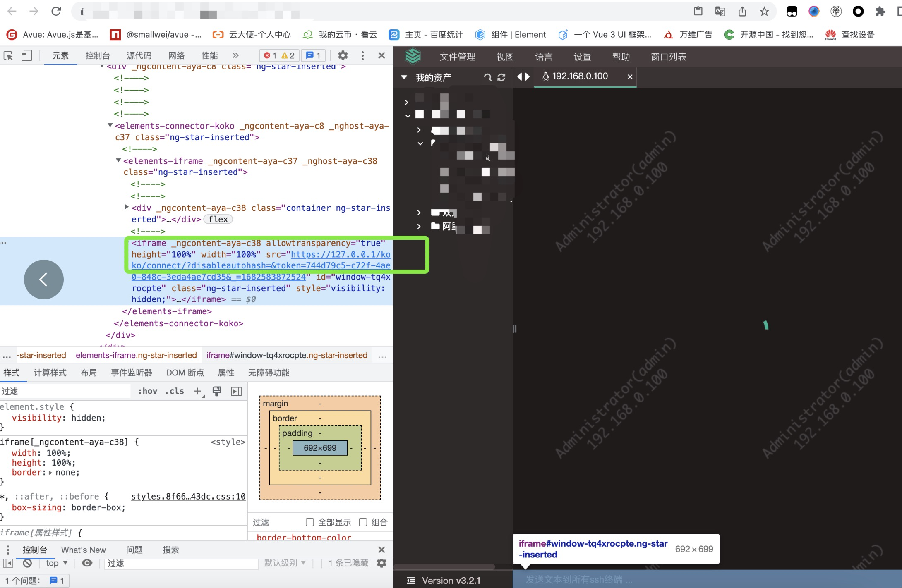Switch to What's New drawer tab
Screen dimensions: 902x588
[84, 550]
